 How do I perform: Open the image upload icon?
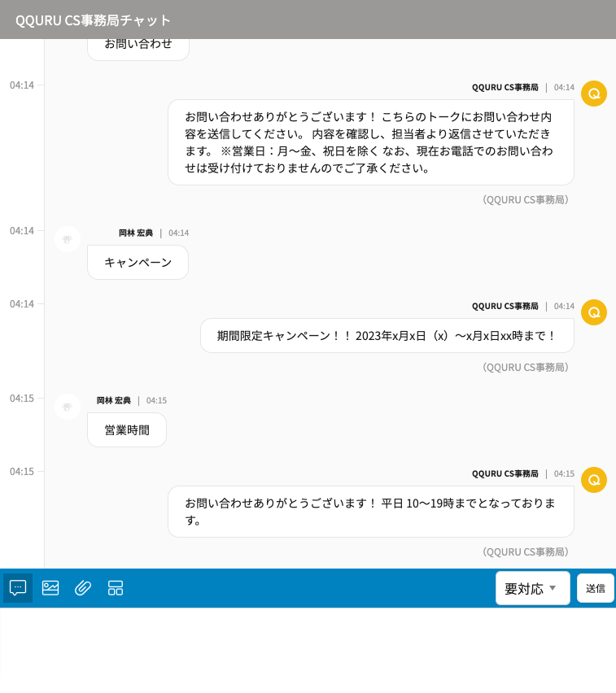click(x=50, y=587)
